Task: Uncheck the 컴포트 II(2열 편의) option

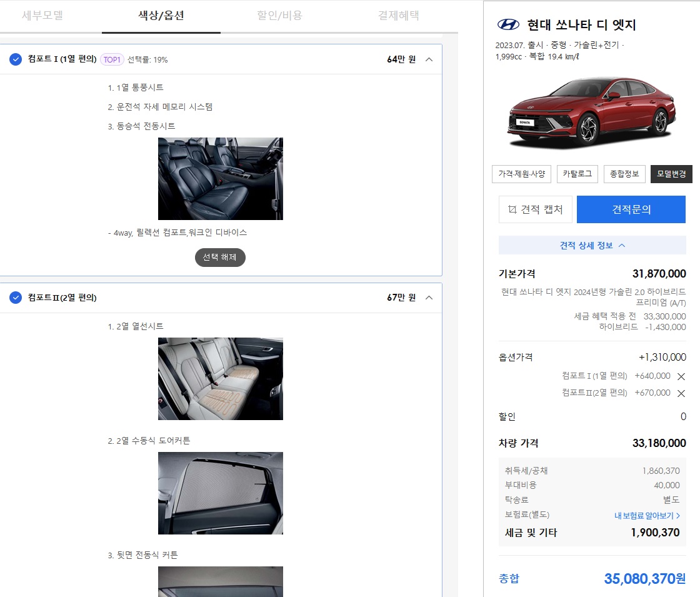Action: click(x=16, y=298)
